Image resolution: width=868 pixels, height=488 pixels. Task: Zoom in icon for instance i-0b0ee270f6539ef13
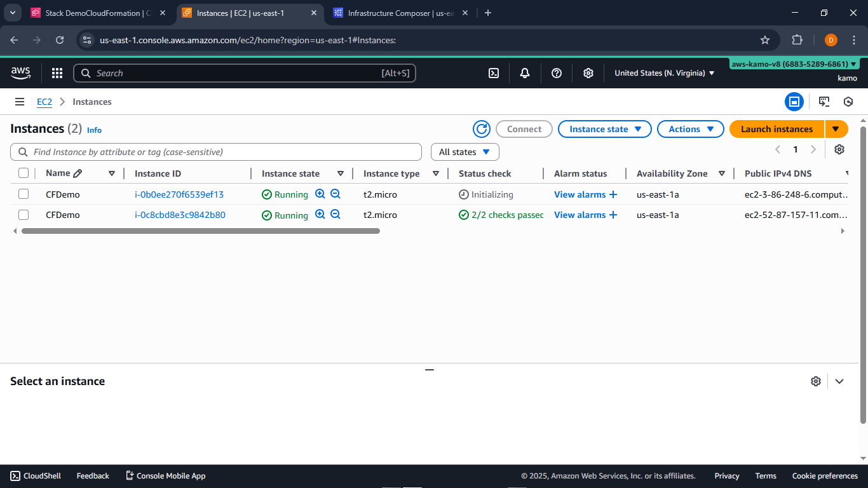(320, 194)
